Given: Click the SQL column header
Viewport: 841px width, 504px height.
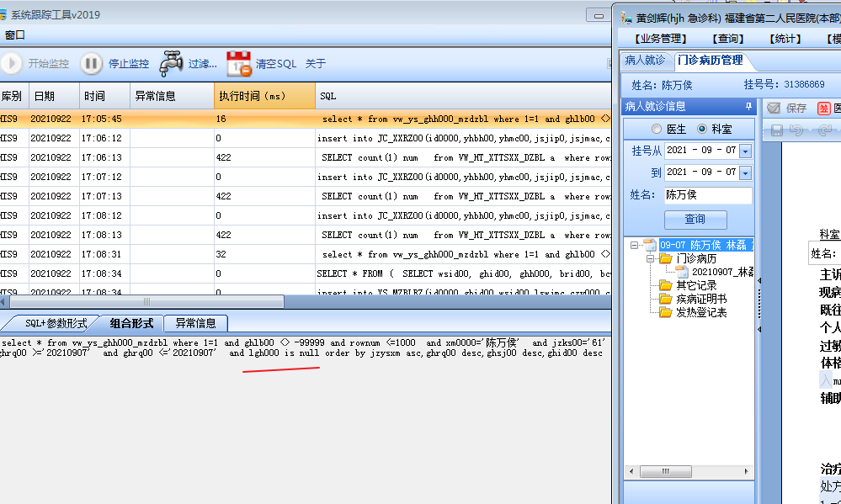Looking at the screenshot, I should 463,96.
